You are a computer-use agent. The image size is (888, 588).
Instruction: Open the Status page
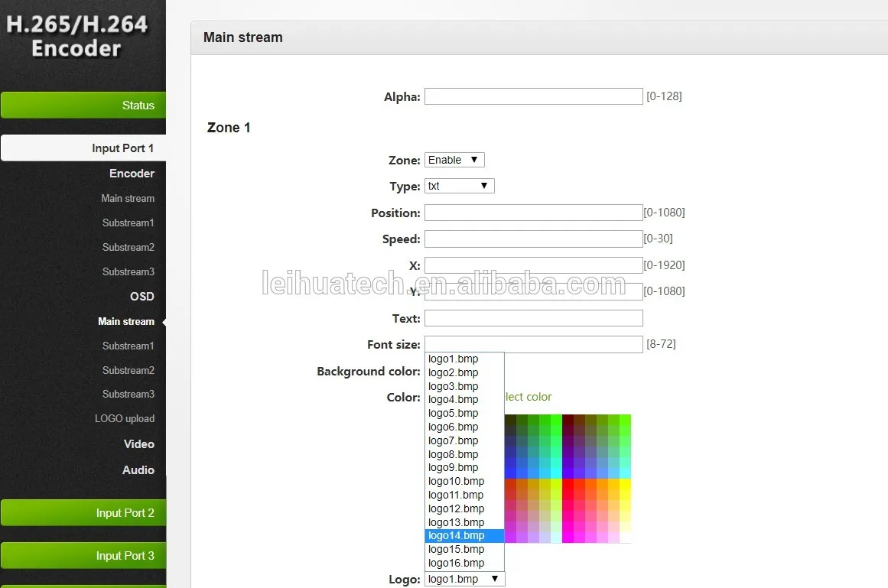point(83,106)
